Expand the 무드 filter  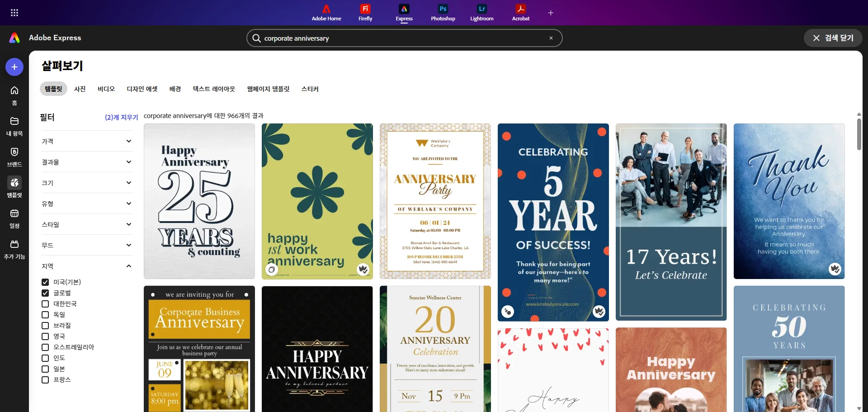coord(87,245)
